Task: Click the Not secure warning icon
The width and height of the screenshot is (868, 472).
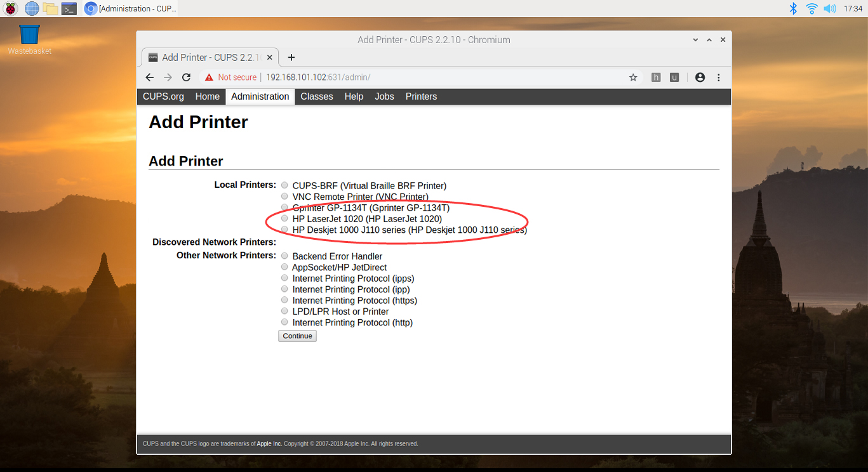Action: pos(209,77)
